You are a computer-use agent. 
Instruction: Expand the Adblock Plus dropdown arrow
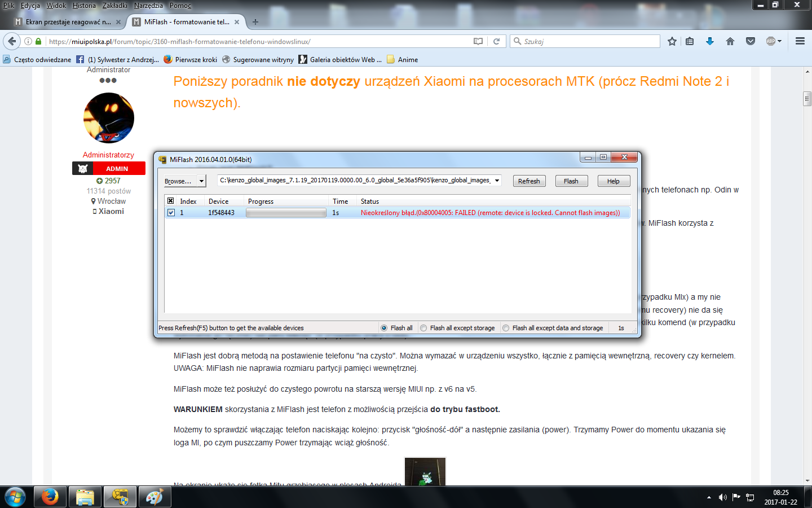tap(779, 41)
